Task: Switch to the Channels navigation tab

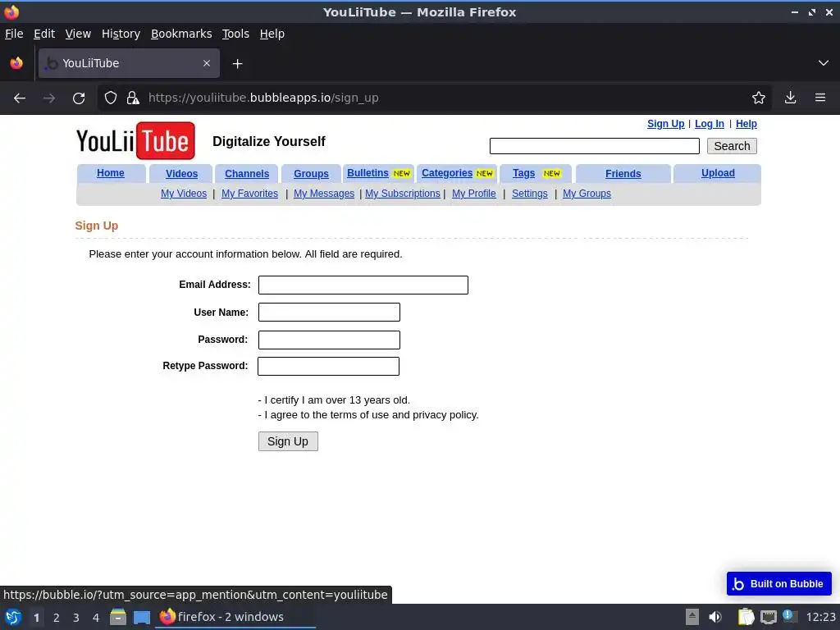Action: (246, 174)
